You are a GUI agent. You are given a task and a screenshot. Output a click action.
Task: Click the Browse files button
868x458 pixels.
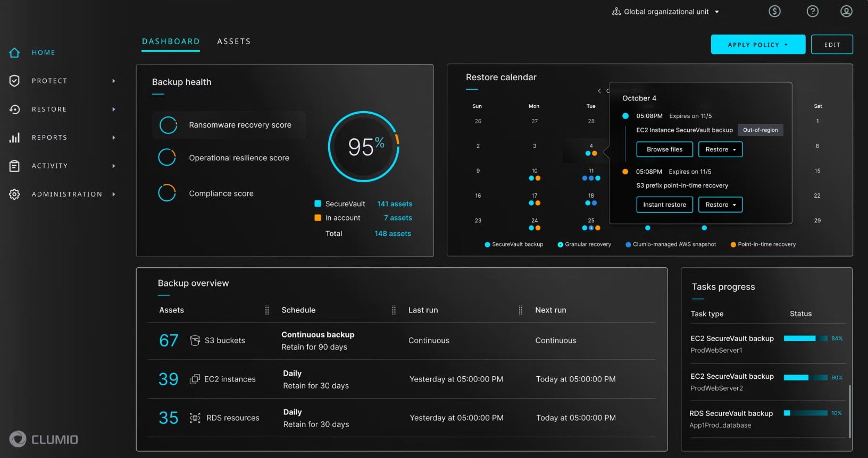coord(664,149)
